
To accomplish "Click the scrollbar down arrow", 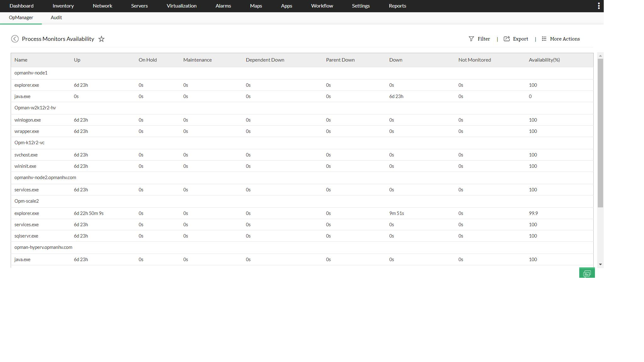I will click(600, 265).
